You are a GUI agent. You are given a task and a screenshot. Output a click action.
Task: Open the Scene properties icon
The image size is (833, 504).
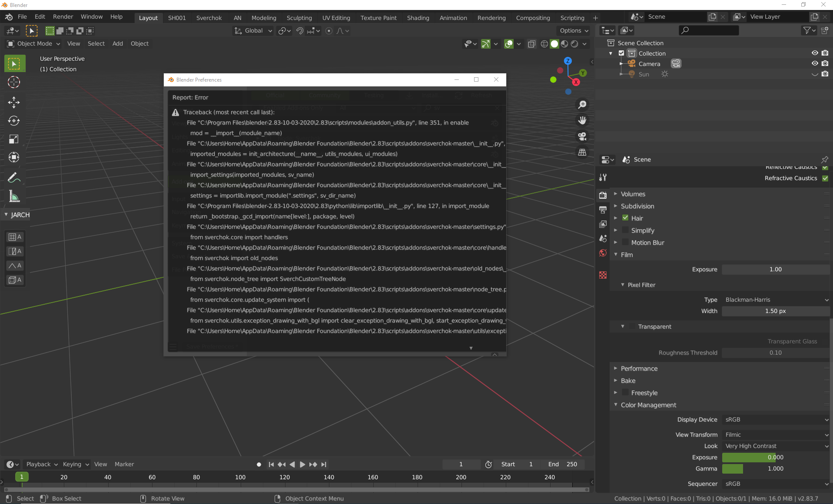pyautogui.click(x=603, y=238)
